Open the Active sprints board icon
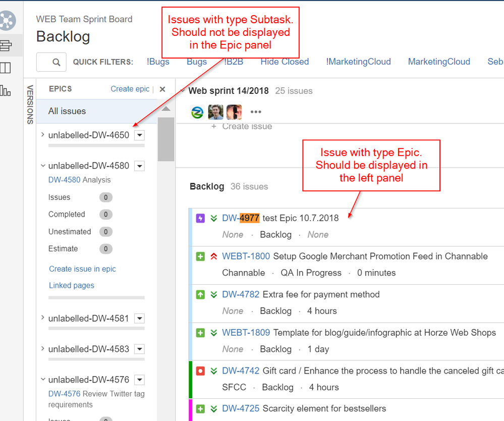The height and width of the screenshot is (421, 504). [5, 68]
